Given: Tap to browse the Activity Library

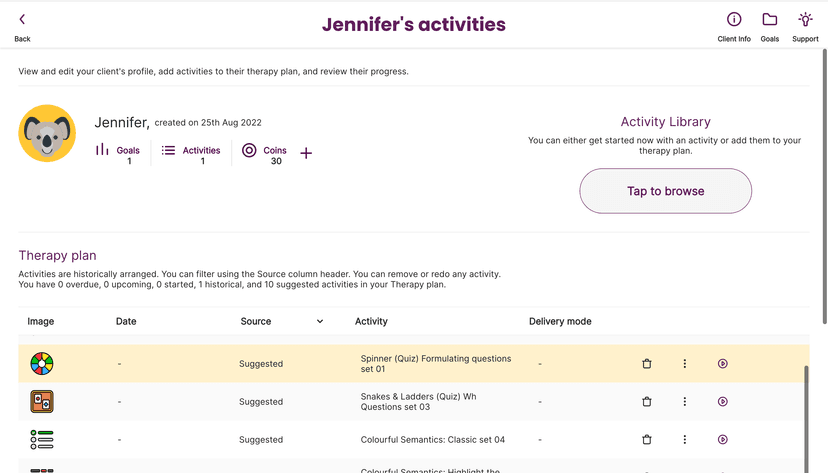Looking at the screenshot, I should click(665, 191).
